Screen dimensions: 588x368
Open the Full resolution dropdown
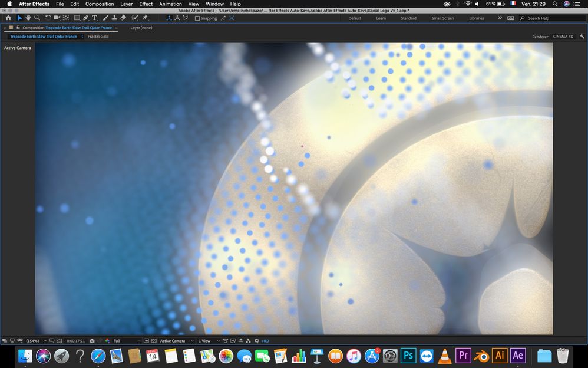127,341
